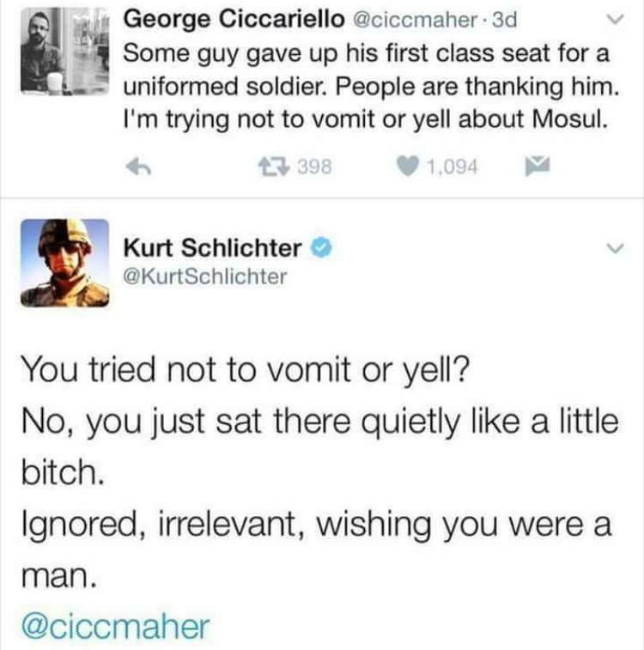This screenshot has width=644, height=650.
Task: Click the blue verified badge next to Kurt Schlichter
Action: click(322, 248)
